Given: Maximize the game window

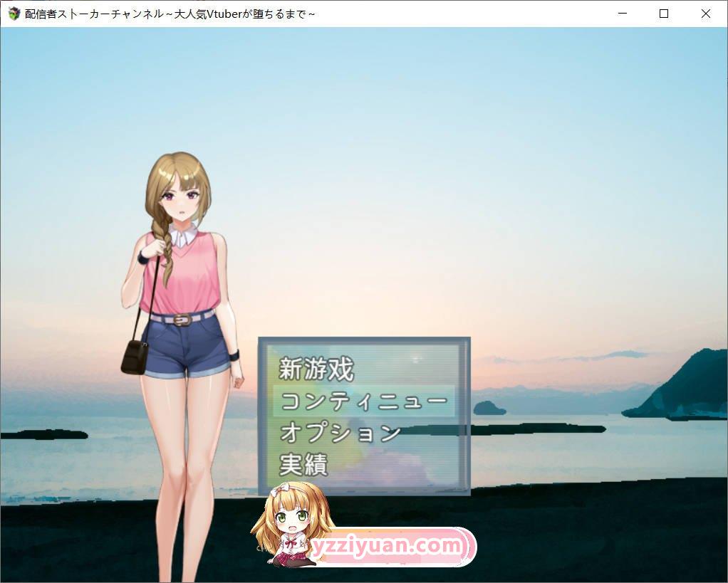Looking at the screenshot, I should point(664,14).
